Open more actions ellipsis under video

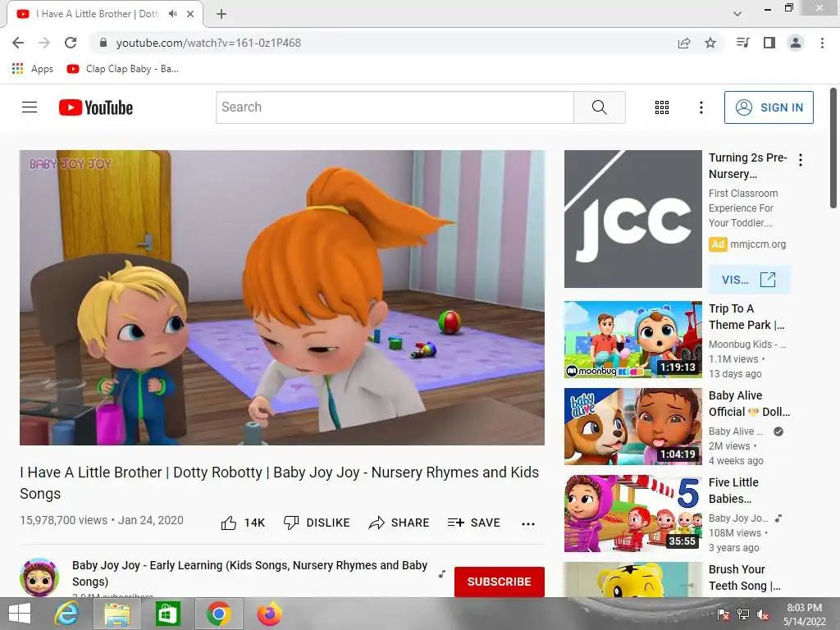[528, 524]
